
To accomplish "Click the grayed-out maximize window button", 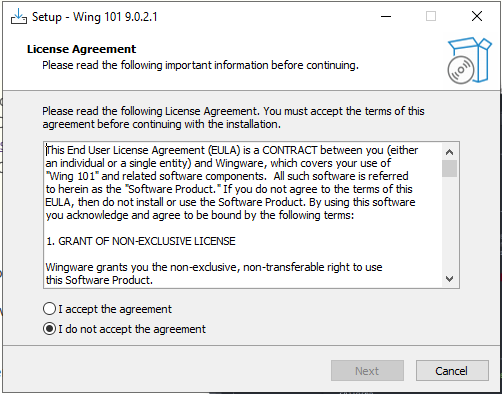I will 431,16.
